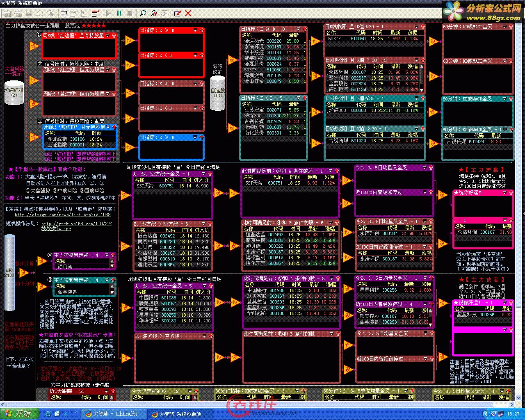
Task: Click the 自选股(13) cylinder
Action: tap(218, 93)
